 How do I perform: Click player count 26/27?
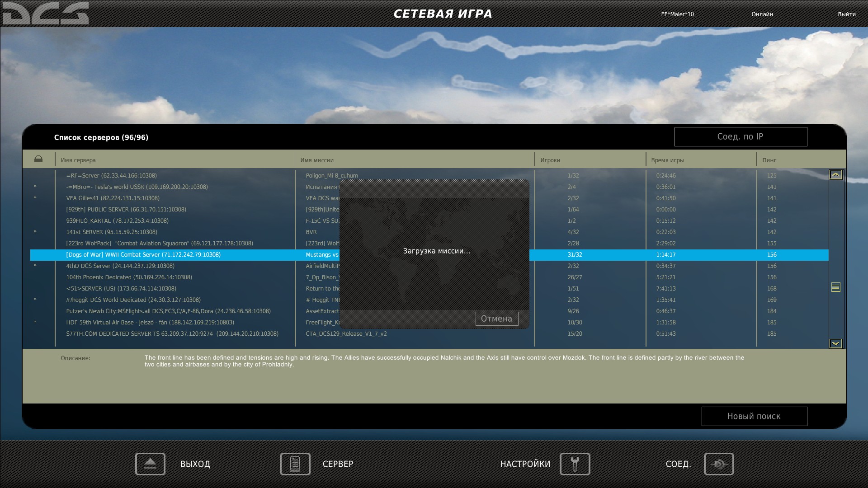point(575,277)
